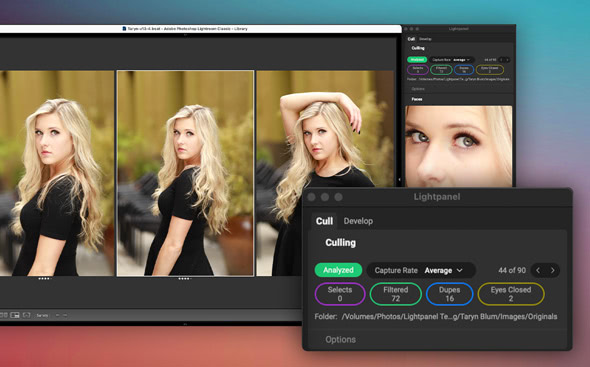Toggle the Dupes 16 filter in front Lightpanel
Screen dimensions: 590x367
pyautogui.click(x=450, y=294)
